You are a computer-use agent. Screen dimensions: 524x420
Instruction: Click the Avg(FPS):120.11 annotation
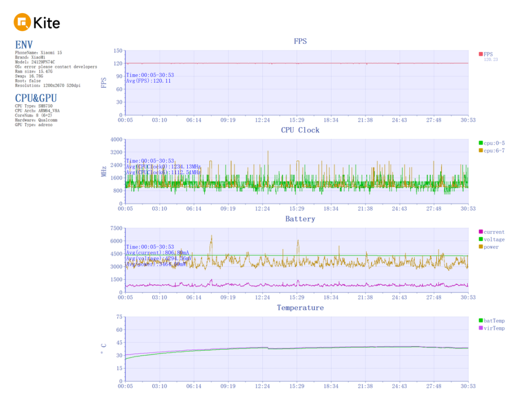[x=148, y=81]
